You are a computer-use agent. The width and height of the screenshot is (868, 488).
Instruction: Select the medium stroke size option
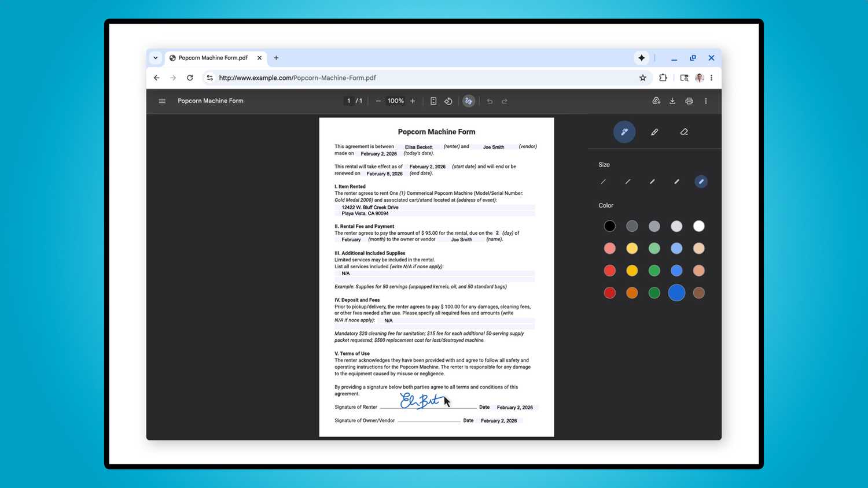(x=652, y=182)
